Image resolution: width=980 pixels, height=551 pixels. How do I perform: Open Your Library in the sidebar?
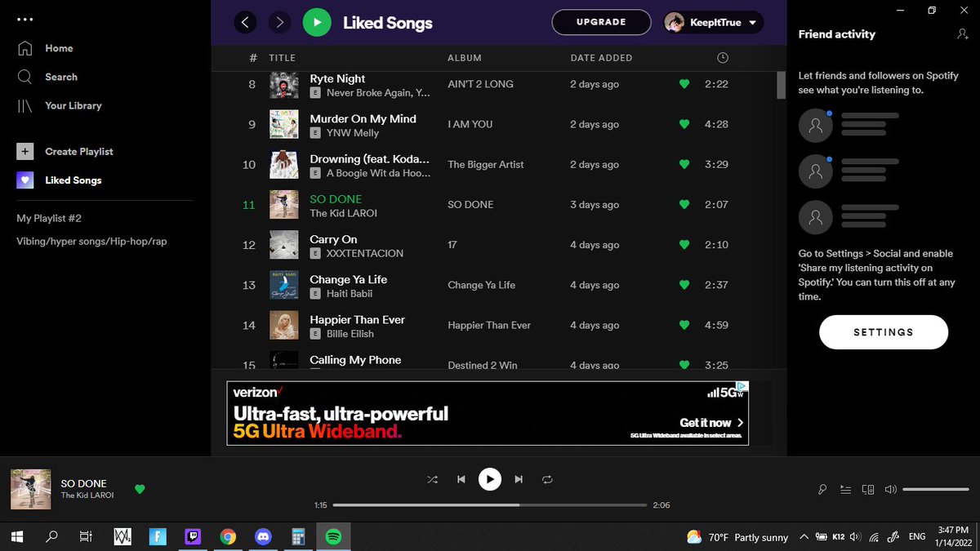[59, 105]
